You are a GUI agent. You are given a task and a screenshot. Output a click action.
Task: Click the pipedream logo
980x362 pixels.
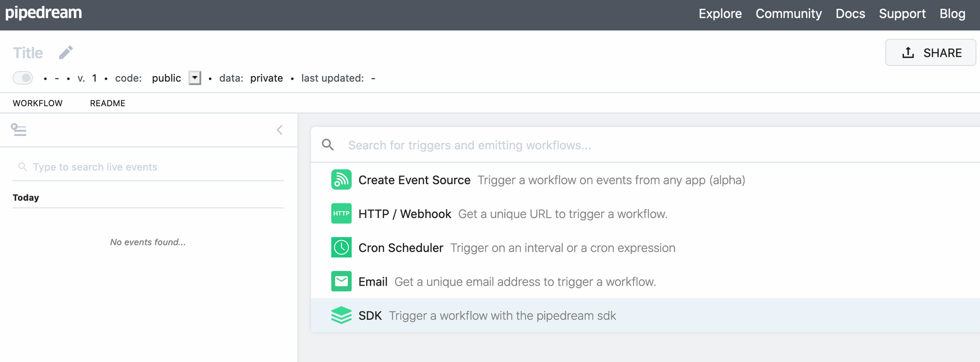[44, 13]
